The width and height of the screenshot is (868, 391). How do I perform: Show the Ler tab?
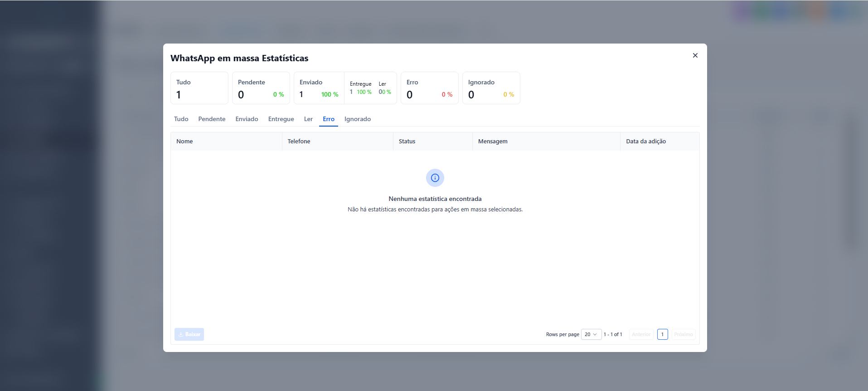[308, 119]
